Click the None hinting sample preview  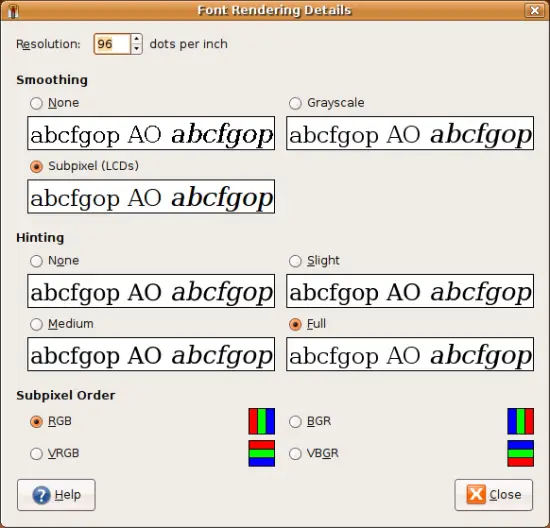151,291
